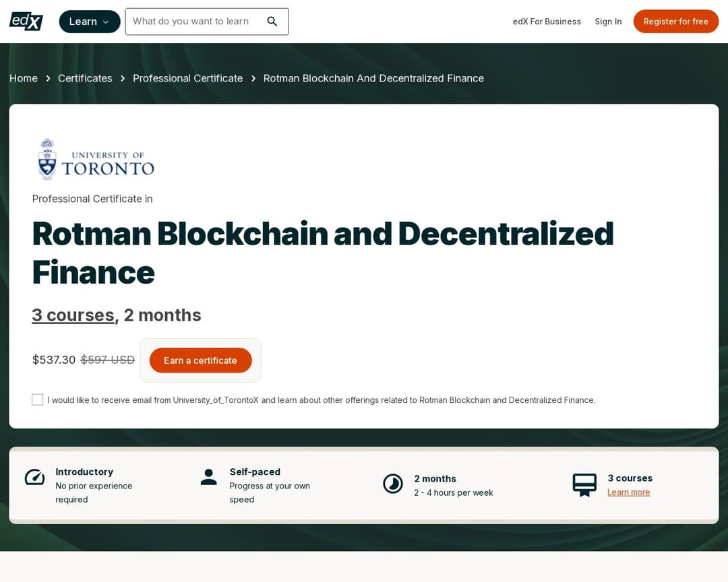Viewport: 728px width, 582px height.
Task: Click the University of Toronto logo
Action: 94,159
